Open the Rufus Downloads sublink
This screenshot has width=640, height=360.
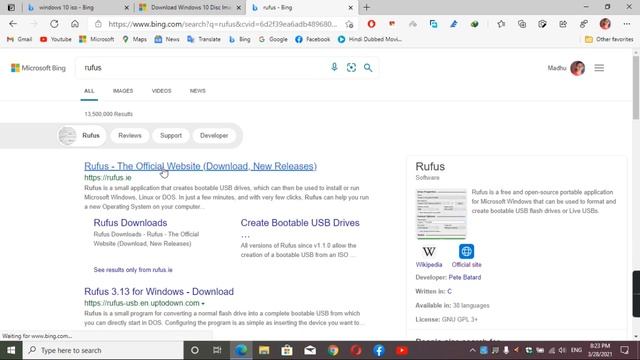point(130,223)
